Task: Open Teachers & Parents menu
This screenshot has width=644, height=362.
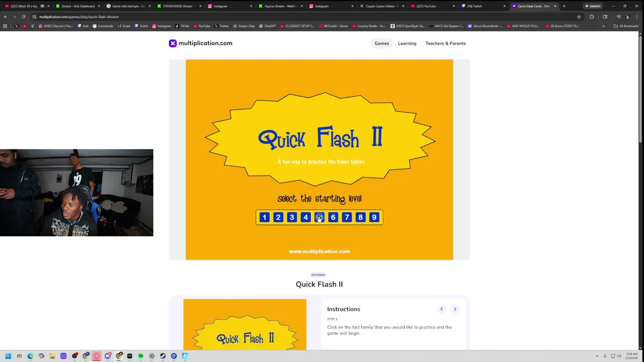Action: point(445,43)
